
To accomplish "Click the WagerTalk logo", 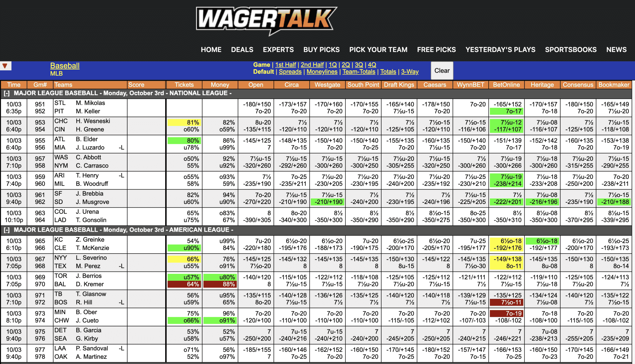I will (x=266, y=21).
